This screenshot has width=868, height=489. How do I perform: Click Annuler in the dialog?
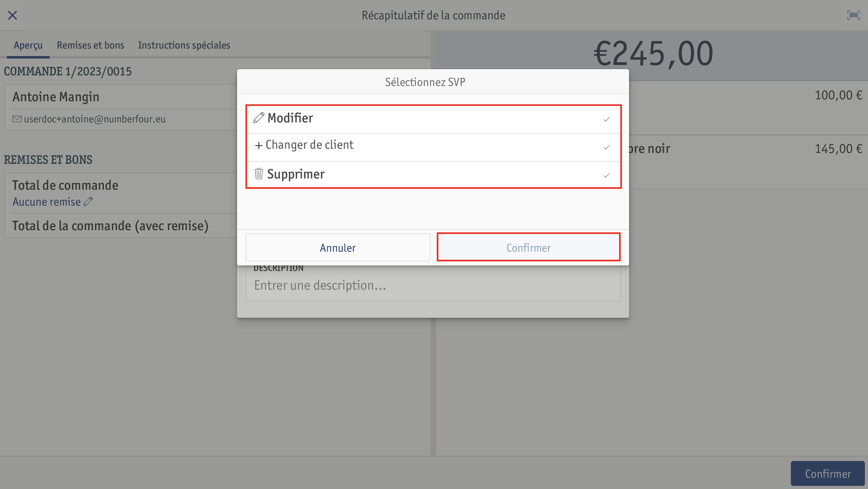click(x=338, y=248)
